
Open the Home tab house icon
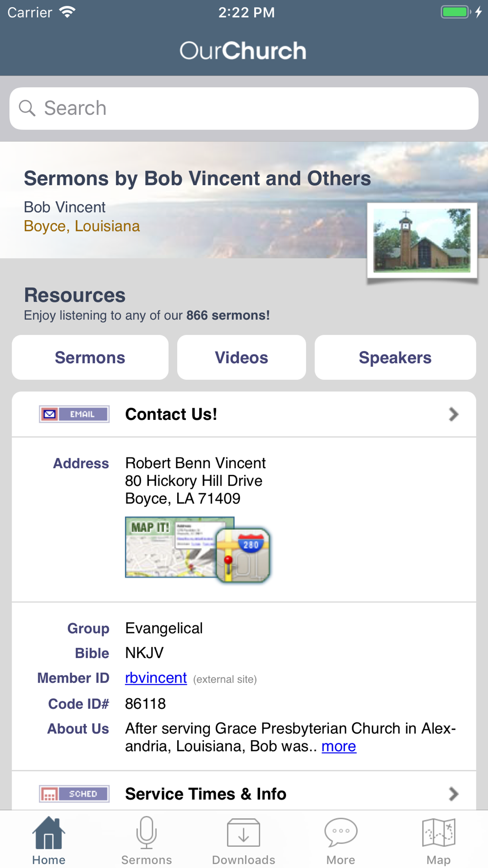coord(49,833)
